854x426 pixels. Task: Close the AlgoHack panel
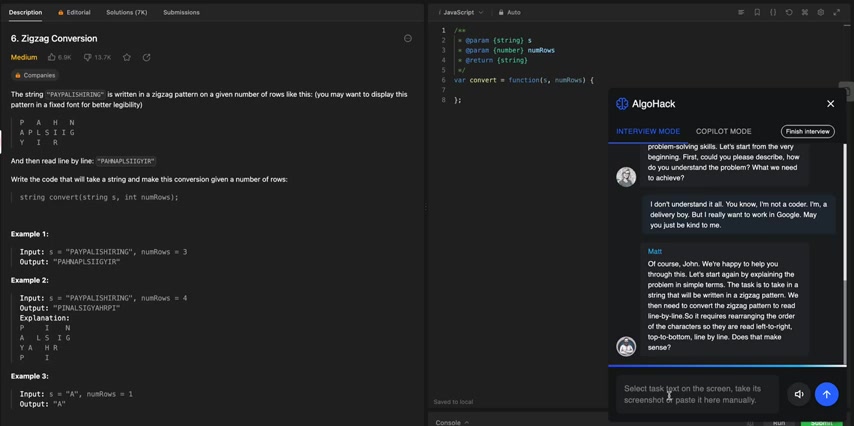831,104
